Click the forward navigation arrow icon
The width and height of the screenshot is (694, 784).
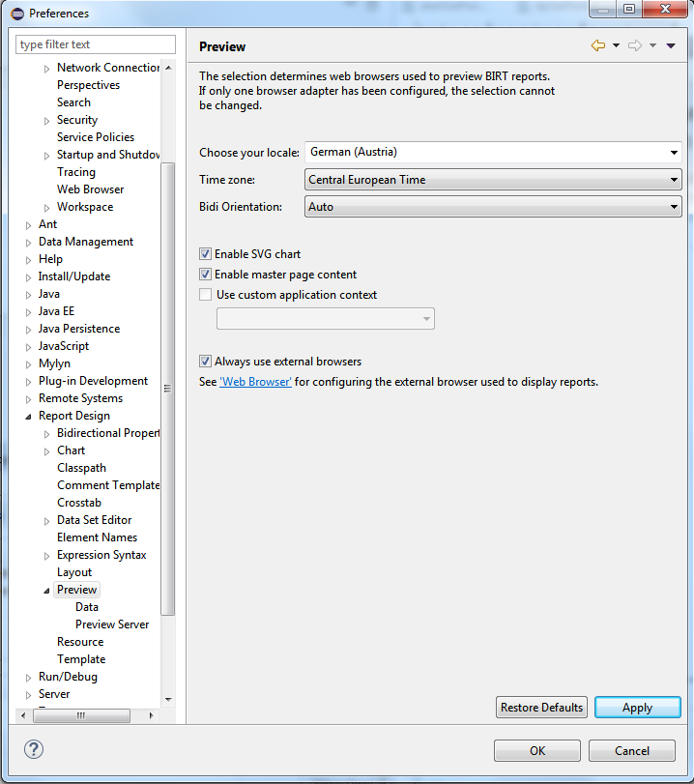click(634, 46)
